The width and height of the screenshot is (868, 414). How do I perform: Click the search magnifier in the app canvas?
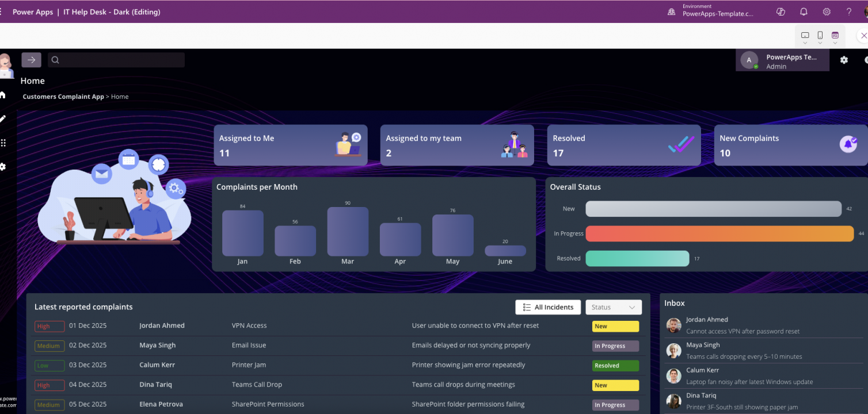tap(55, 60)
